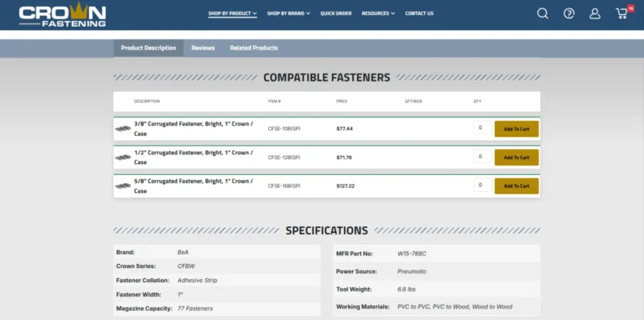Viewport: 644px width, 320px height.
Task: Click the MFR Part No label
Action: [355, 254]
